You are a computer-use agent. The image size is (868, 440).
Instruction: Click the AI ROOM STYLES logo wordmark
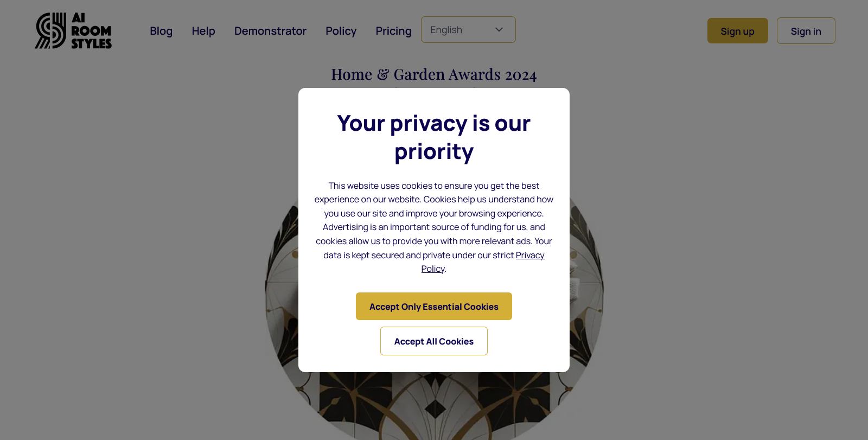pyautogui.click(x=91, y=31)
